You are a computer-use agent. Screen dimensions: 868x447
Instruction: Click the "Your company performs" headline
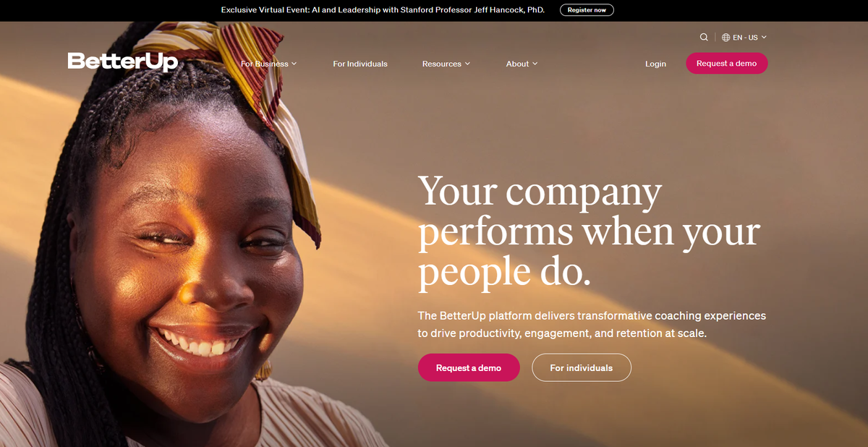point(589,231)
